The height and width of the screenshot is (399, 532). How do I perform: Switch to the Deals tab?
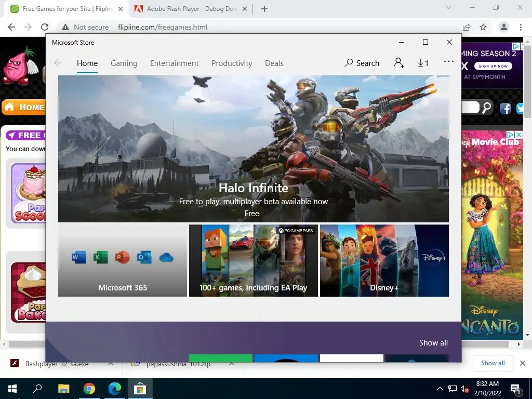pyautogui.click(x=274, y=63)
